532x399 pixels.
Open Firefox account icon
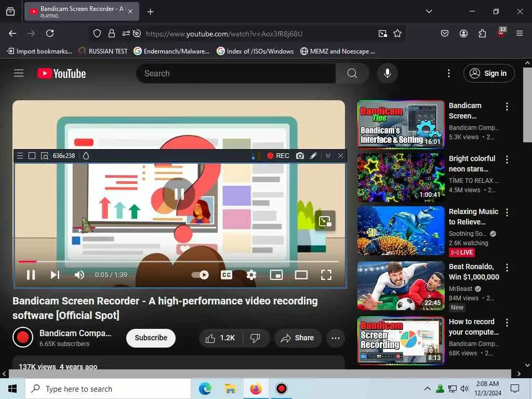pos(463,33)
